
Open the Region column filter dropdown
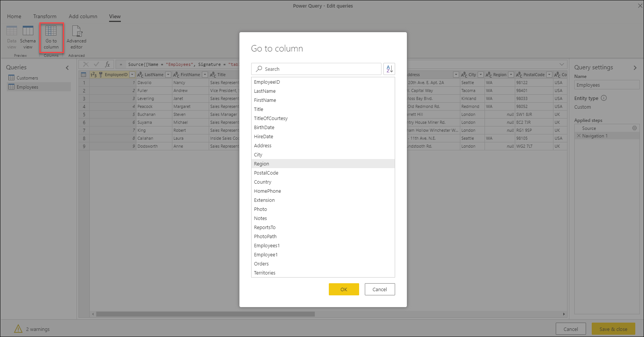click(x=511, y=75)
